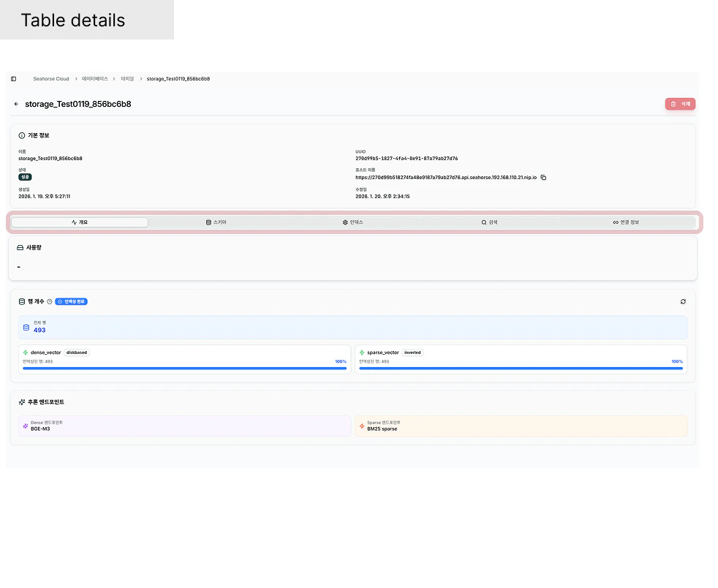
Task: Click the dense_vector index name
Action: [46, 353]
